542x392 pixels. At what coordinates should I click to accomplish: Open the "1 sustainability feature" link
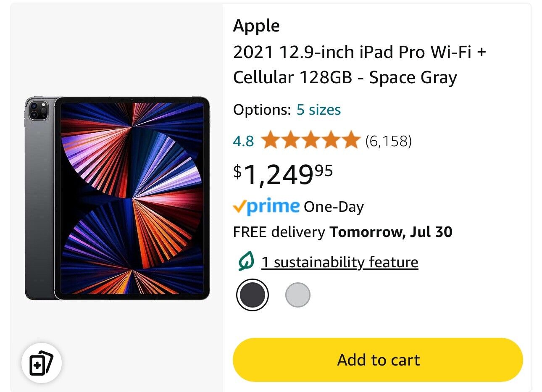pos(339,261)
